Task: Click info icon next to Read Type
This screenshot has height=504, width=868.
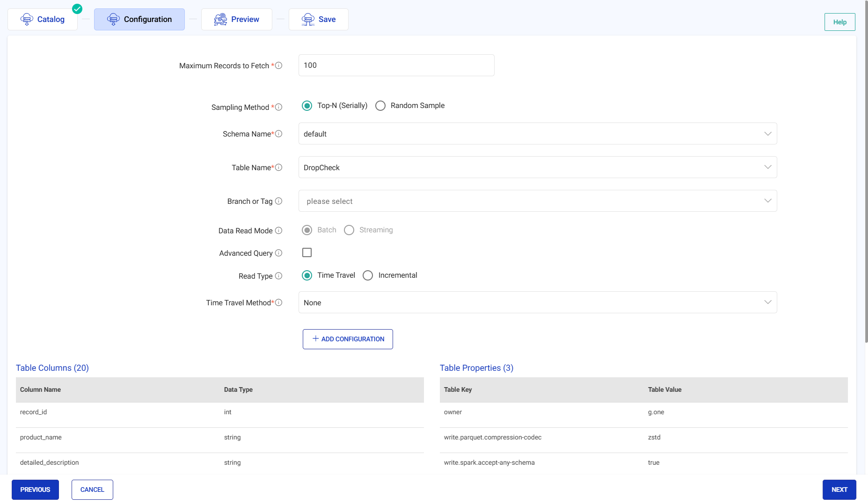Action: 278,276
